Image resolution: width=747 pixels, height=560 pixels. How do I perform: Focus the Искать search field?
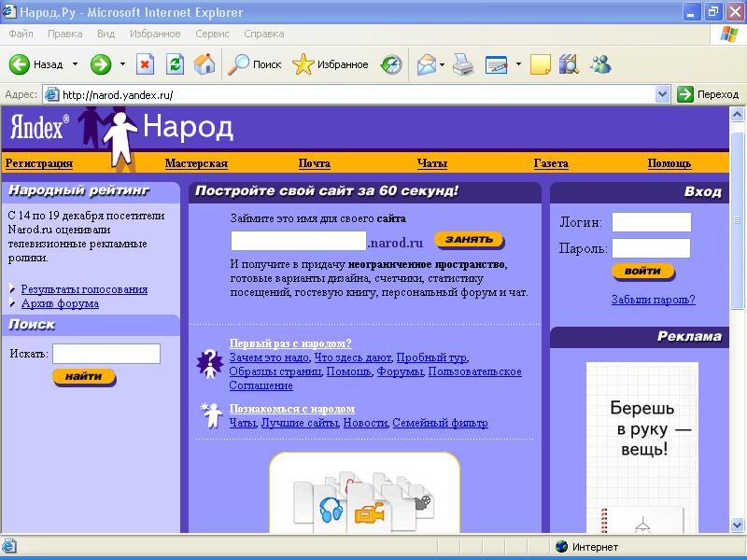click(x=106, y=354)
